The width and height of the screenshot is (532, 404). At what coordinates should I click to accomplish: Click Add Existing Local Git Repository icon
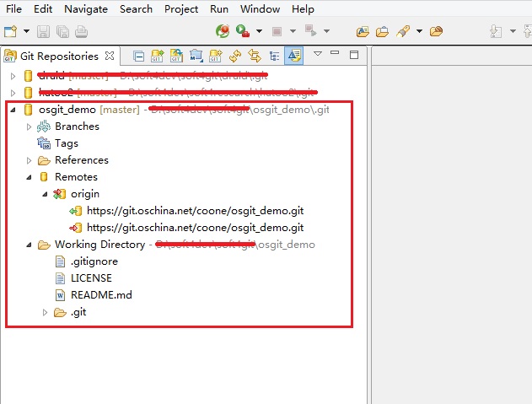[x=158, y=57]
